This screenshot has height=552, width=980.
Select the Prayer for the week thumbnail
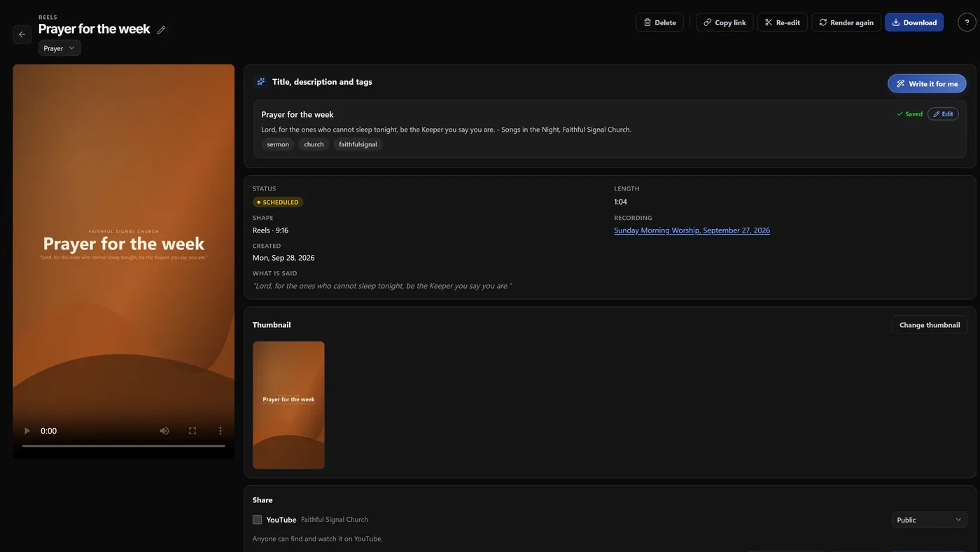pos(288,405)
